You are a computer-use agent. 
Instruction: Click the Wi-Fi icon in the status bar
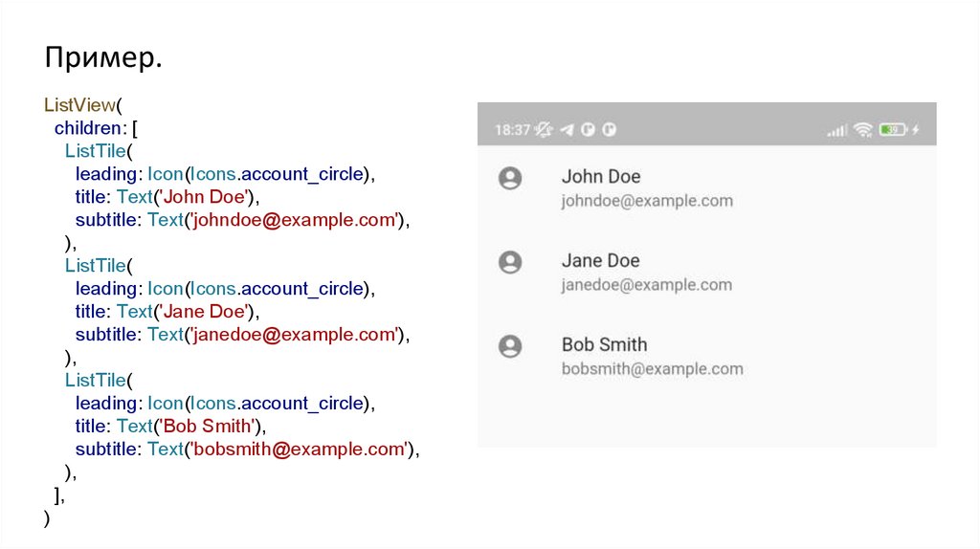(x=863, y=130)
